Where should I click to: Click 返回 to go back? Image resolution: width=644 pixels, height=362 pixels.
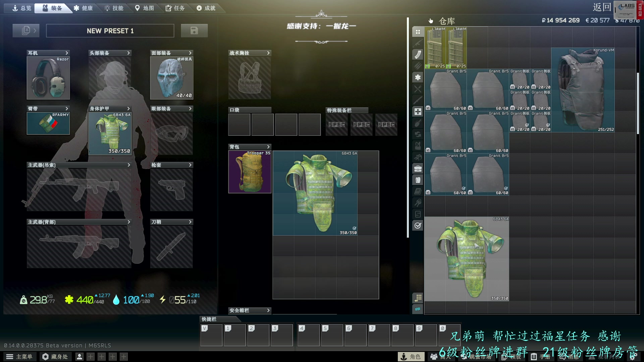tap(602, 7)
